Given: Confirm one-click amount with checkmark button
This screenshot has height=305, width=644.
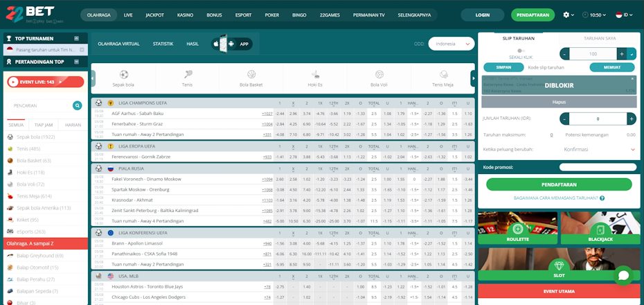Looking at the screenshot, I should (x=632, y=54).
